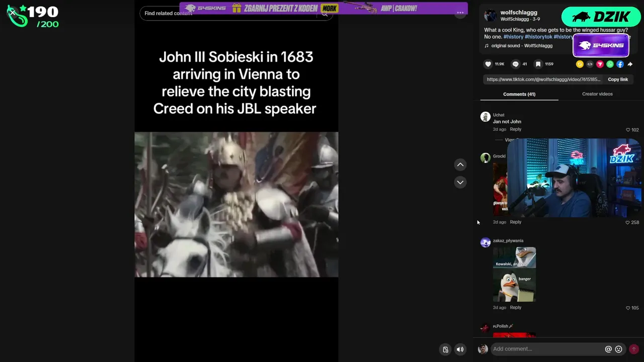Mute the video using speaker icon
Viewport: 644px width, 362px height.
(x=460, y=349)
